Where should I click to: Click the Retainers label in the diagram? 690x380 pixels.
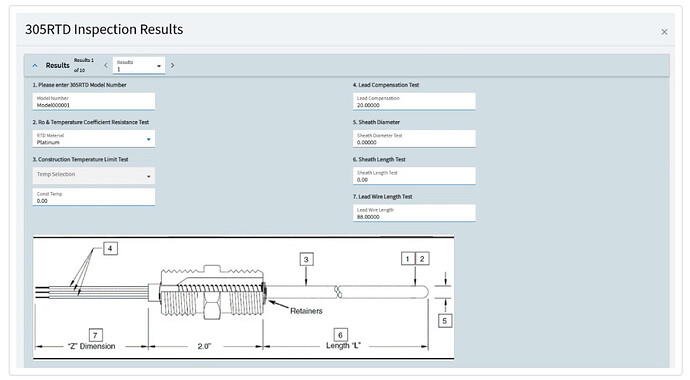(306, 311)
